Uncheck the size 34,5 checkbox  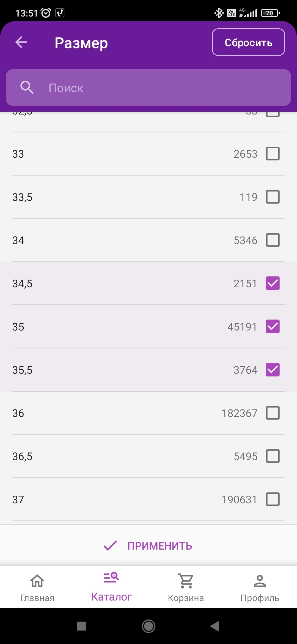[x=273, y=283]
